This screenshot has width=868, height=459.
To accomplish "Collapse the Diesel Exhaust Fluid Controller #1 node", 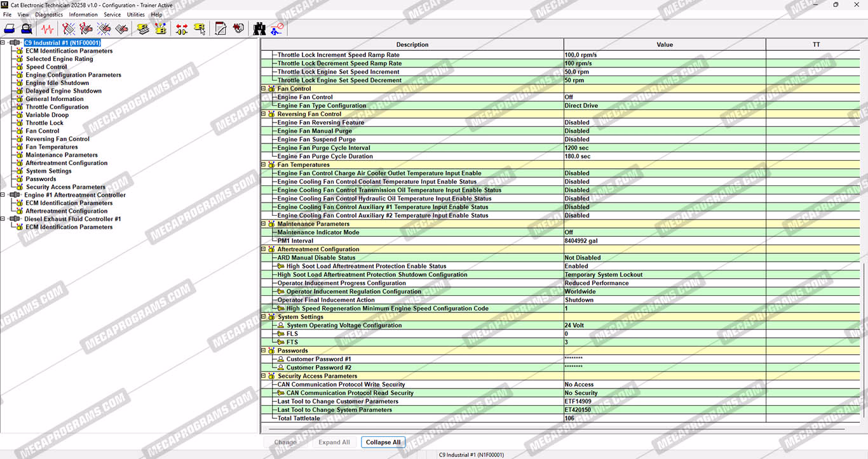I will tap(3, 219).
